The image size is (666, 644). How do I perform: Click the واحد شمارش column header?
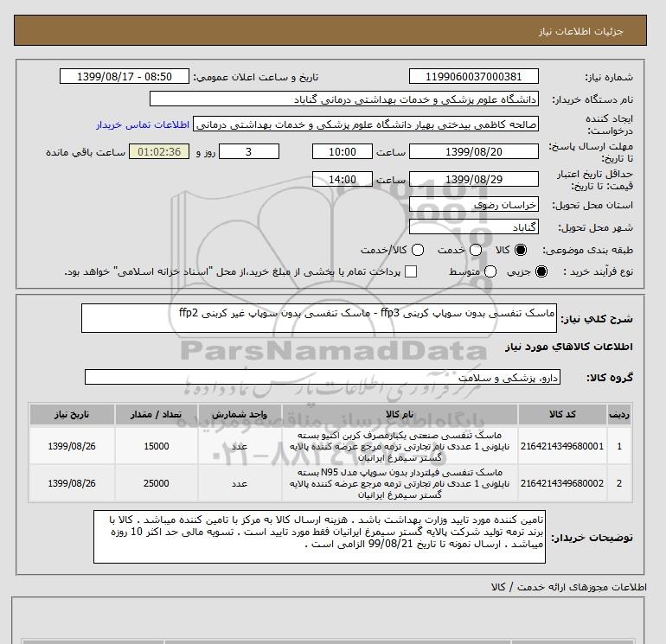click(x=240, y=414)
